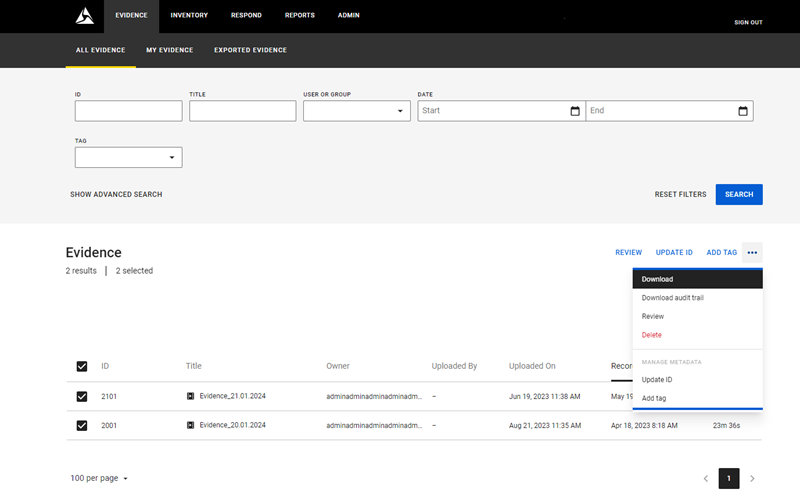Sort by the Owner column header
Viewport: 800px width, 500px height.
338,366
